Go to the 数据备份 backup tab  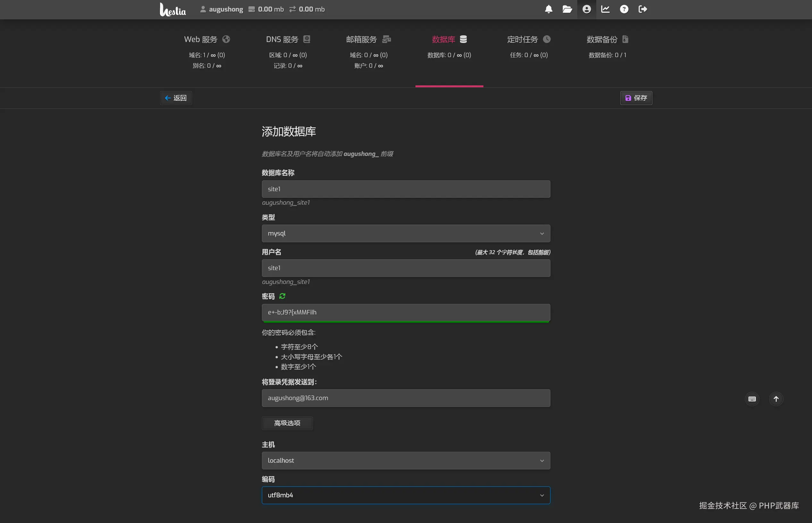(x=607, y=39)
